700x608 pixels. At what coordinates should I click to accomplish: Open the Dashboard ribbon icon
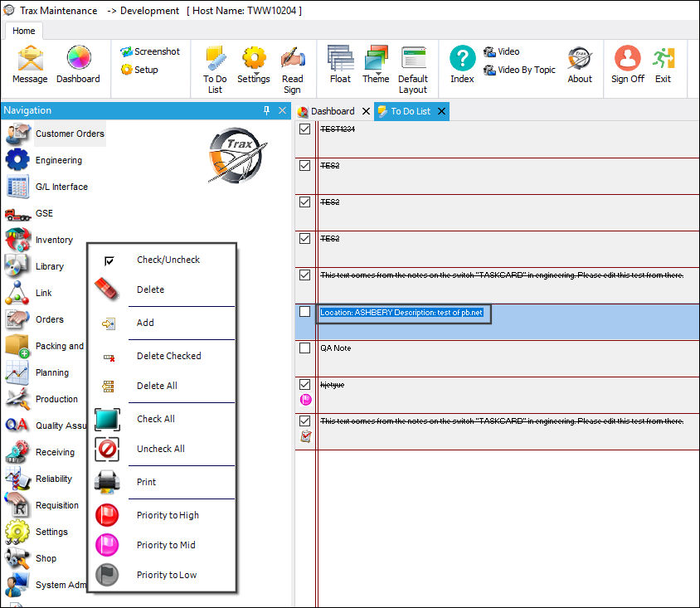pyautogui.click(x=78, y=65)
